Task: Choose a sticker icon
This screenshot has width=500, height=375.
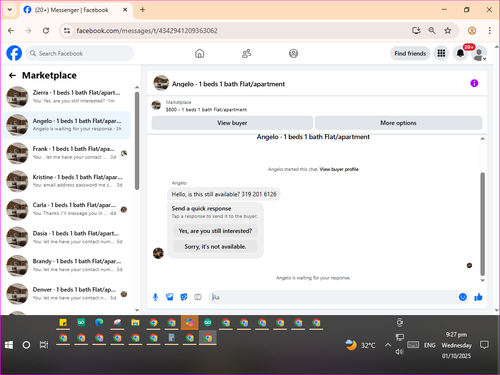Action: pyautogui.click(x=184, y=297)
